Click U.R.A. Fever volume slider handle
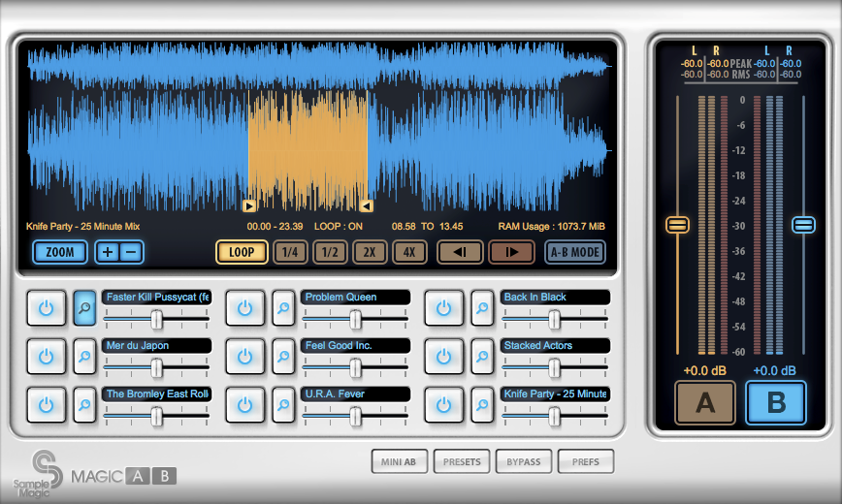 pyautogui.click(x=355, y=416)
